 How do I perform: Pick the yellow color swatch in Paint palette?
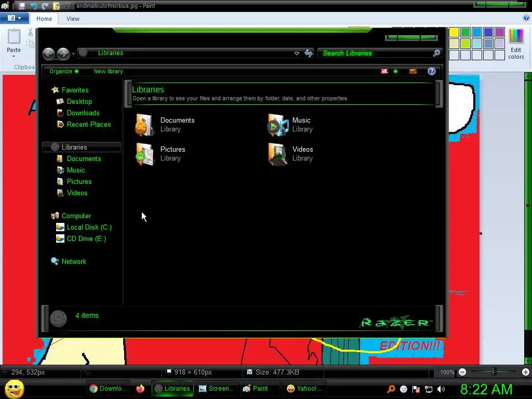pyautogui.click(x=454, y=32)
